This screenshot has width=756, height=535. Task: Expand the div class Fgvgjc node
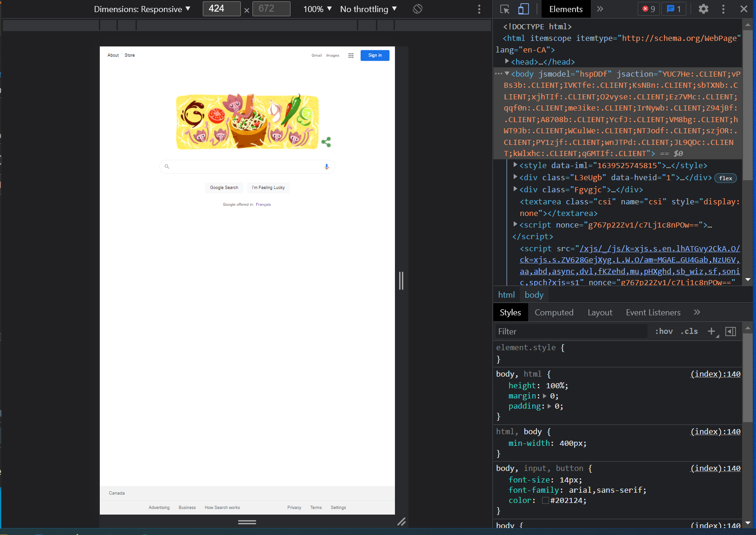[x=515, y=189]
